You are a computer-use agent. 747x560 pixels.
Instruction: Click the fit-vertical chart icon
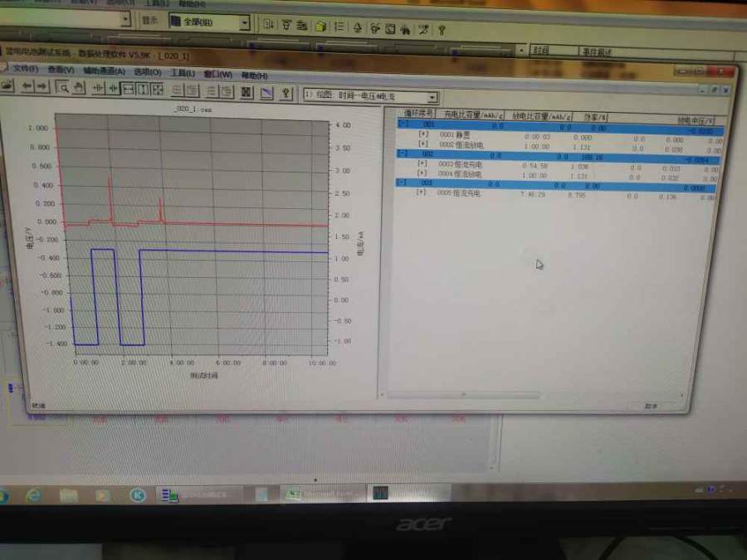point(143,89)
